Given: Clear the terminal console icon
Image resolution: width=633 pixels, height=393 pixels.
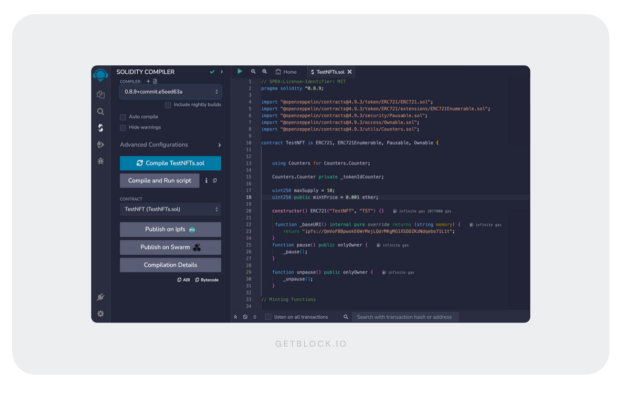Looking at the screenshot, I should (245, 317).
